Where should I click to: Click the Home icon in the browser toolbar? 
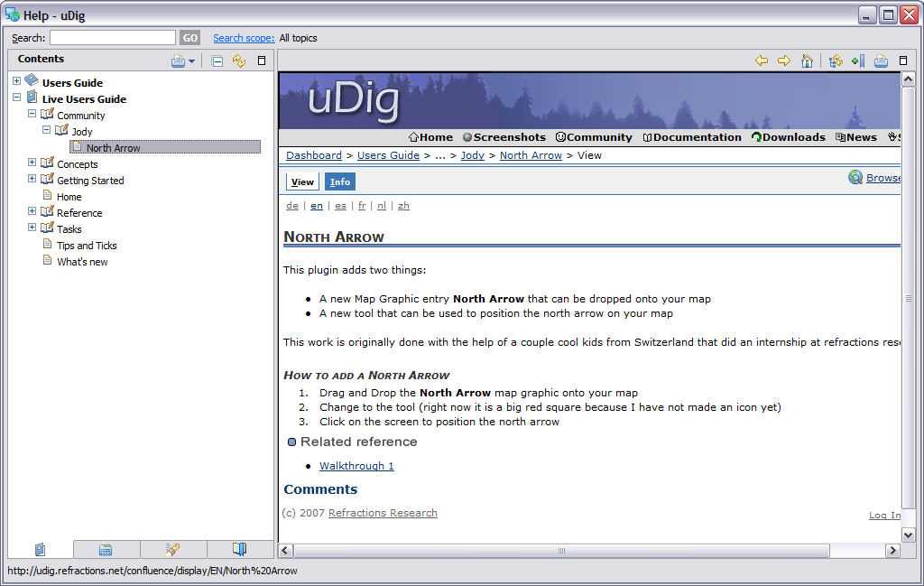point(807,60)
